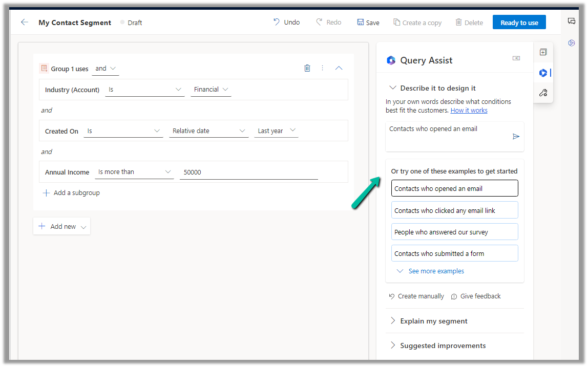Open the How it works link
Image resolution: width=588 pixels, height=367 pixels.
469,111
